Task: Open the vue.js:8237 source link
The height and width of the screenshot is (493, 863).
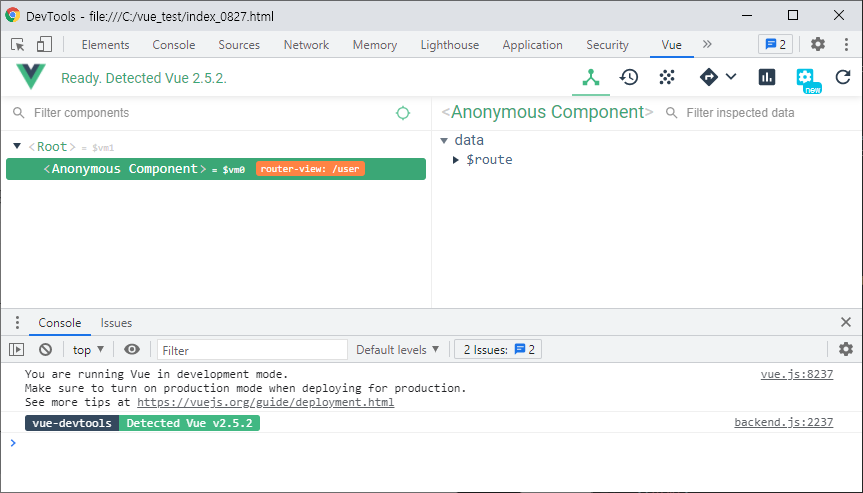Action: (797, 374)
